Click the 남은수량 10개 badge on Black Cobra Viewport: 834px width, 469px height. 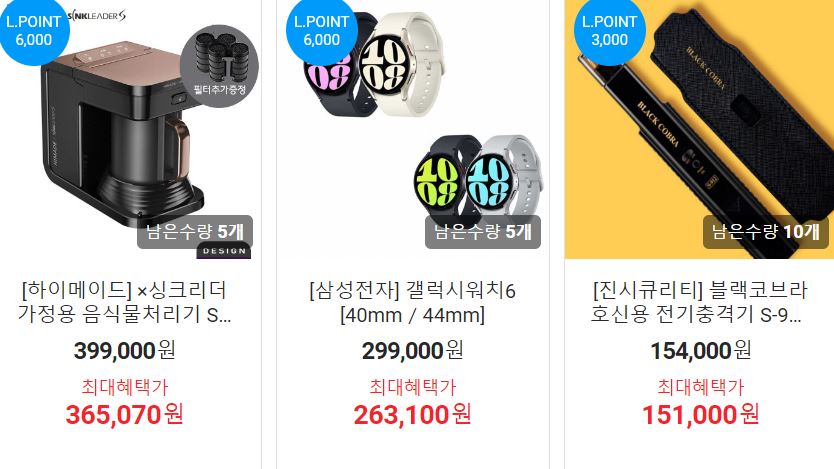click(x=766, y=231)
